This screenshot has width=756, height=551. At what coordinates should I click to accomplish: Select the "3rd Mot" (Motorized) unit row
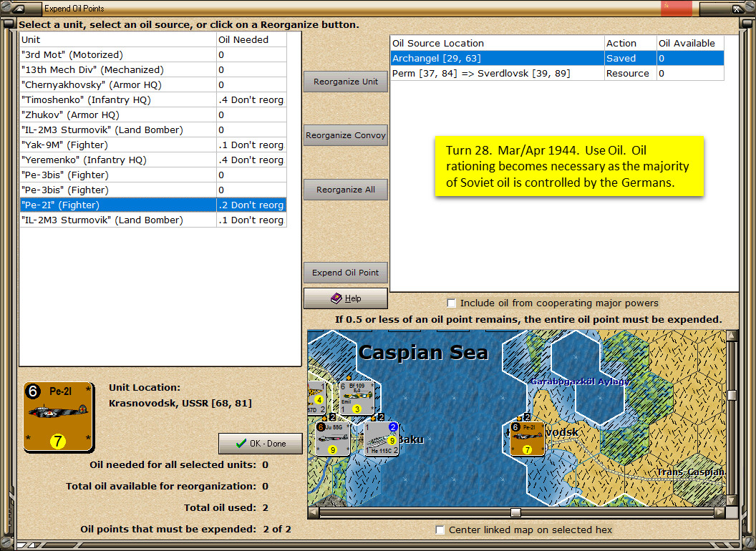click(152, 55)
